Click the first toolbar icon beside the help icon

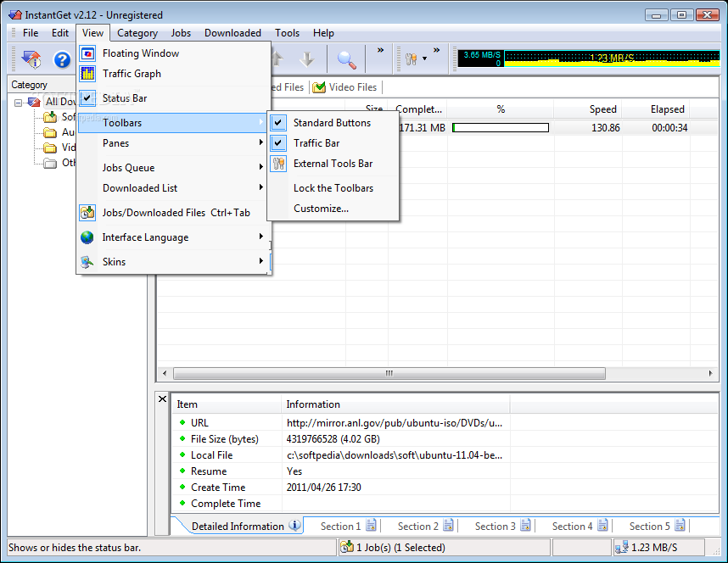click(x=31, y=59)
